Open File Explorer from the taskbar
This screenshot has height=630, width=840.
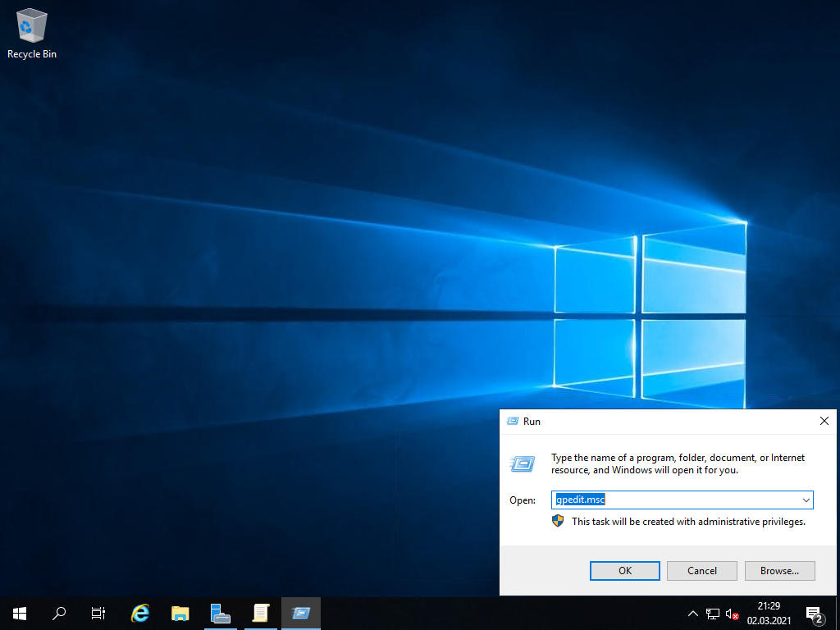pos(180,613)
